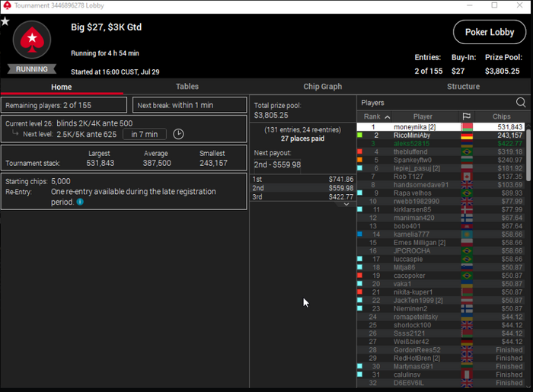Screen dimensions: 533x392
Task: Click UK flag in GordonRees52 row
Action: (467, 350)
